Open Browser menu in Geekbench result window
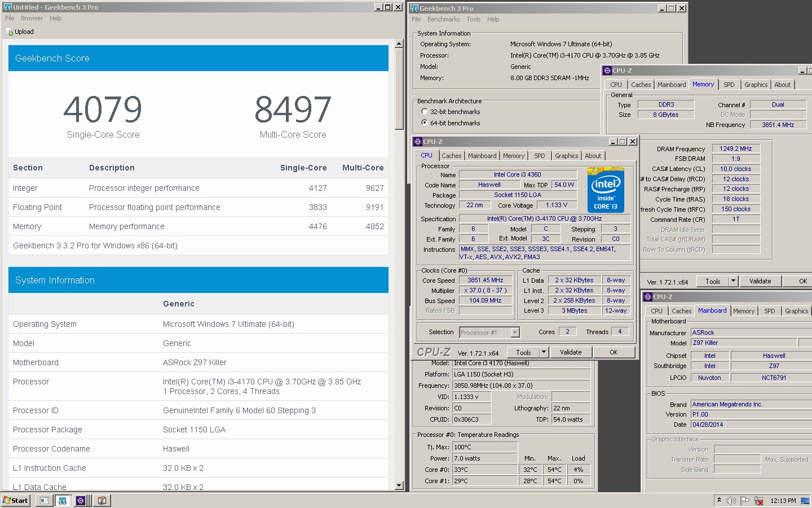This screenshot has width=812, height=508. coord(32,18)
